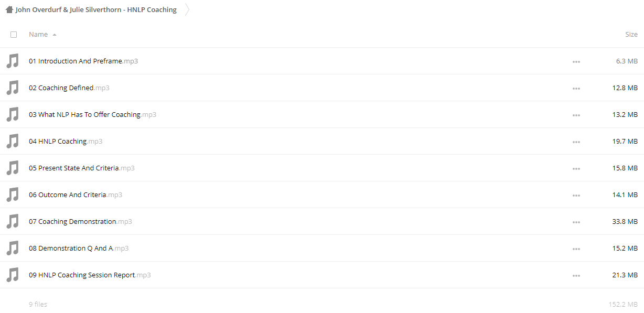
Task: Click music note icon for 04 HNLP Coaching
Action: pos(13,141)
